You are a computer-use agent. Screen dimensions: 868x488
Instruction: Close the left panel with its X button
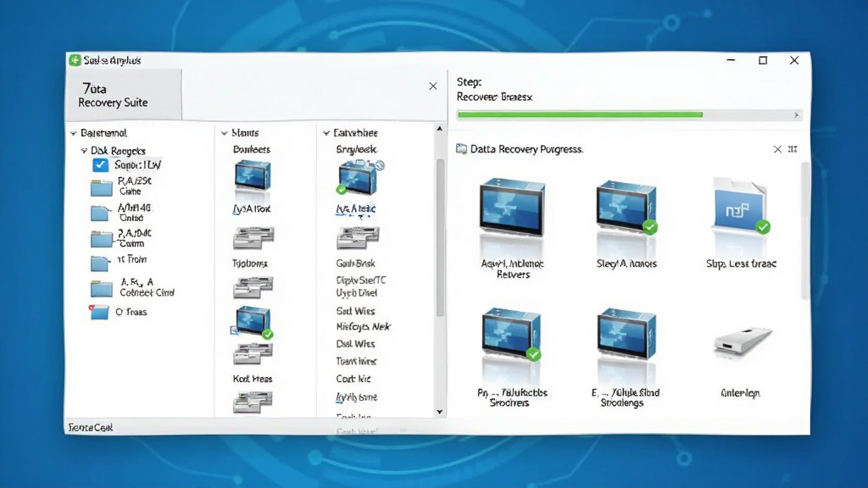pyautogui.click(x=433, y=86)
